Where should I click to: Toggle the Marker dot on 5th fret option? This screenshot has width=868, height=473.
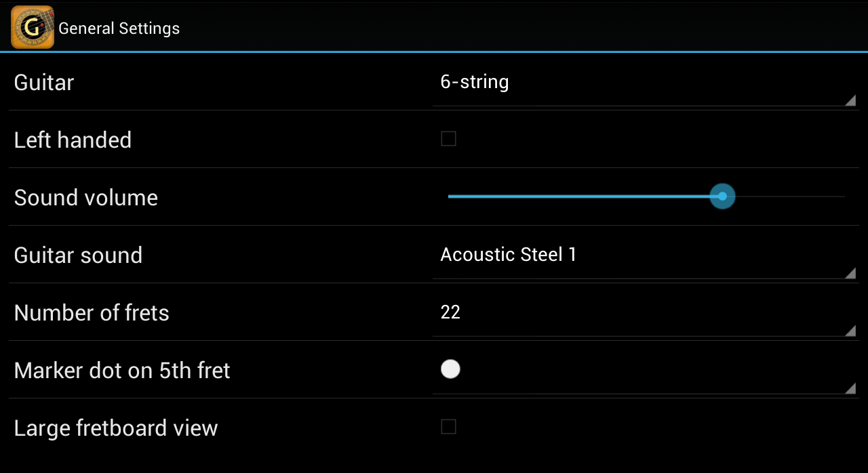[x=450, y=369]
